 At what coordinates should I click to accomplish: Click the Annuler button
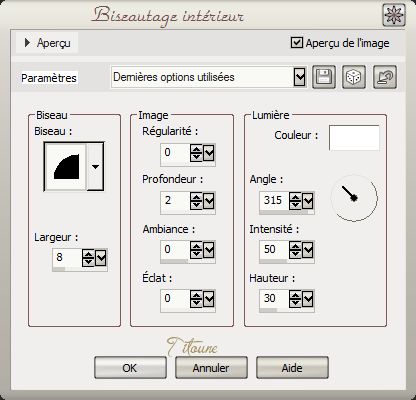211,368
